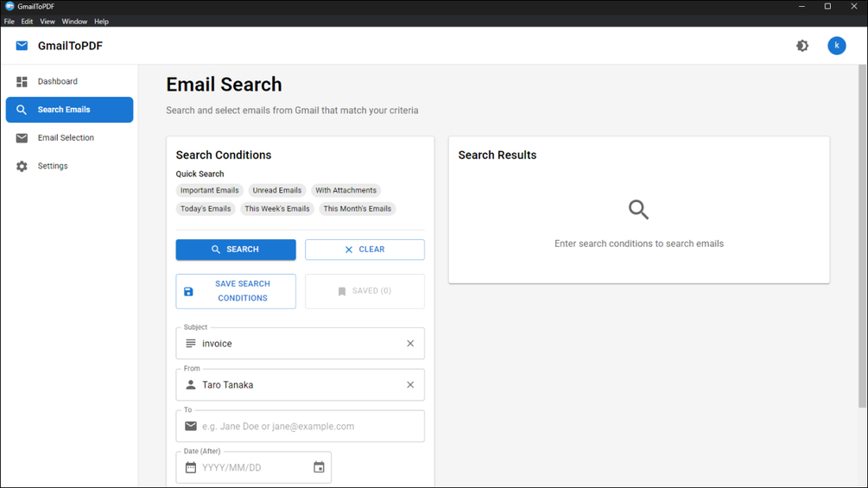Click the vertical scrollbar on the right

[x=862, y=233]
